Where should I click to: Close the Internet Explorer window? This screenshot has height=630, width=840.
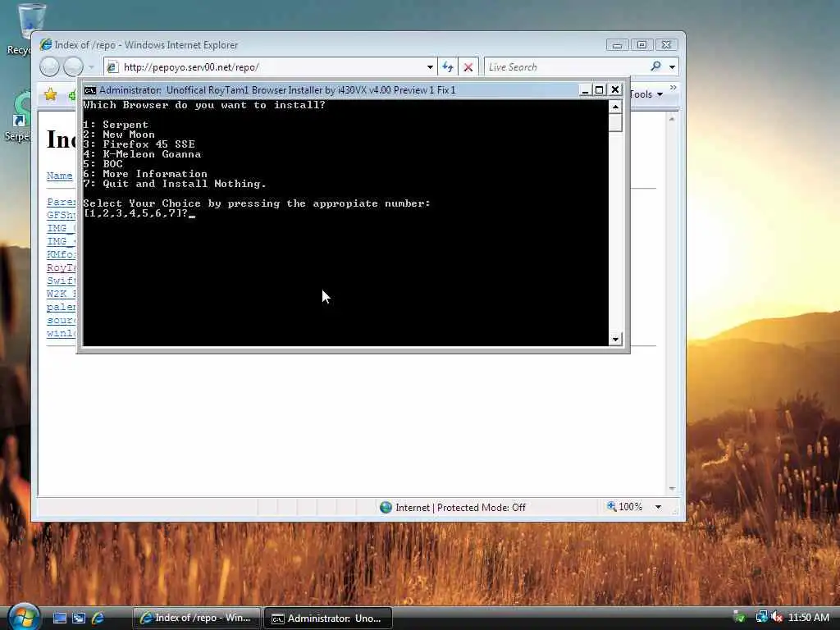pyautogui.click(x=666, y=45)
